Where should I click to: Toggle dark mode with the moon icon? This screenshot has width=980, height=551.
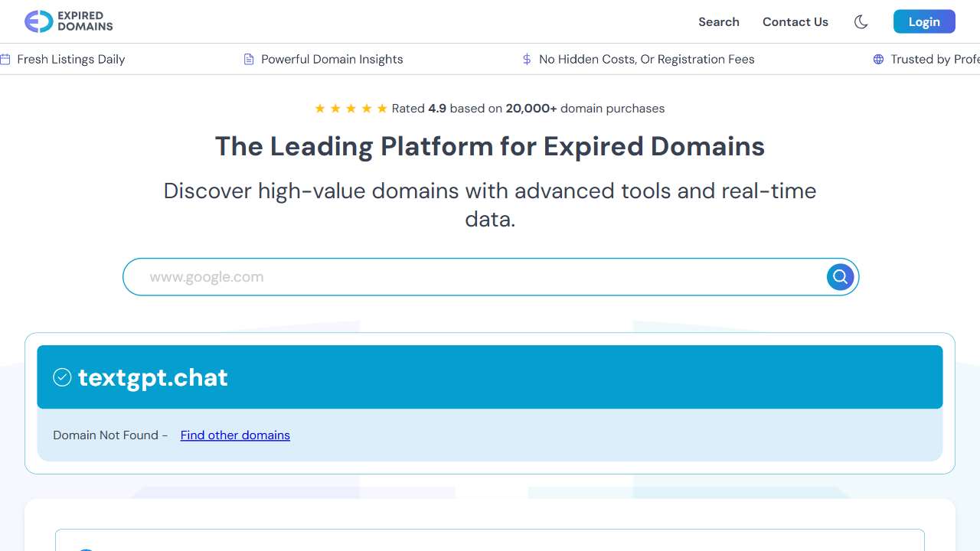click(861, 21)
